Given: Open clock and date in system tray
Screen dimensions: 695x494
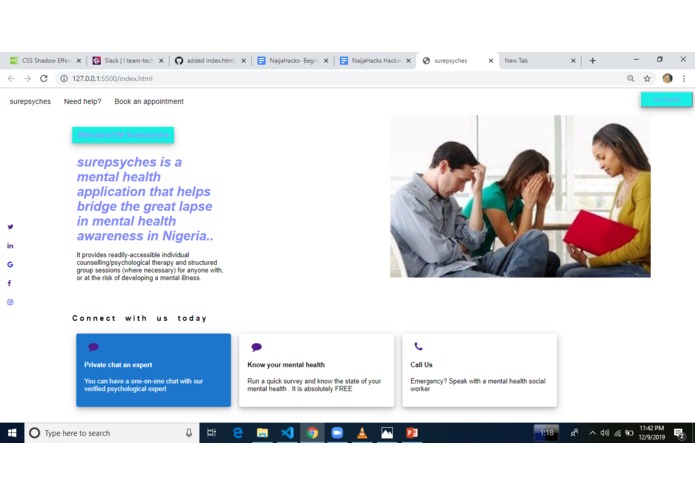Looking at the screenshot, I should pos(652,433).
